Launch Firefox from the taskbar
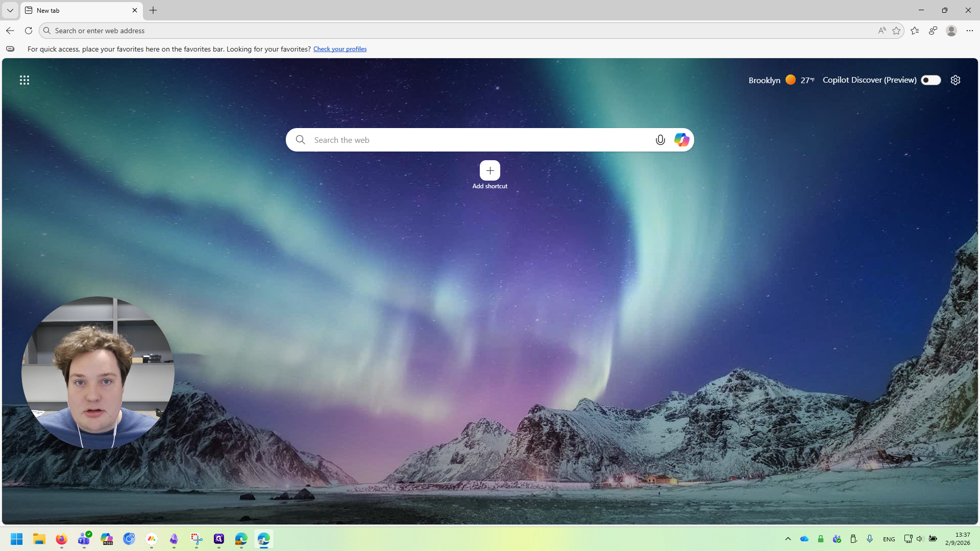 tap(62, 539)
